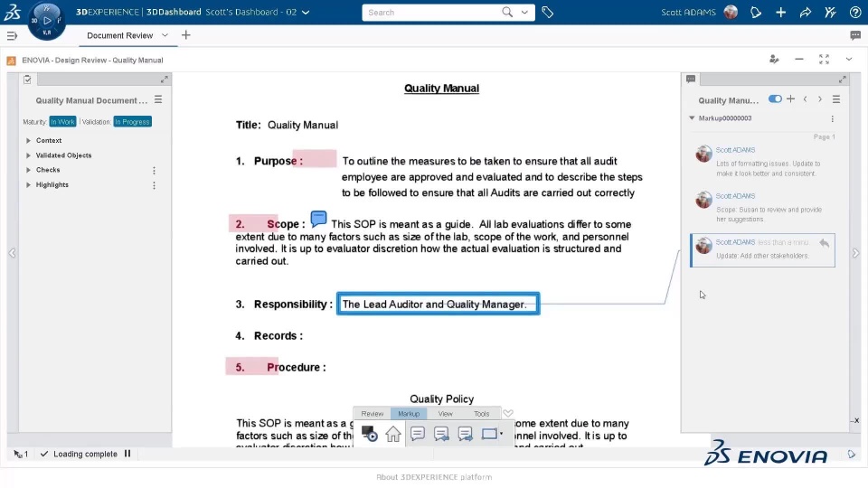Open the widget menu chevron at top right

click(x=849, y=60)
